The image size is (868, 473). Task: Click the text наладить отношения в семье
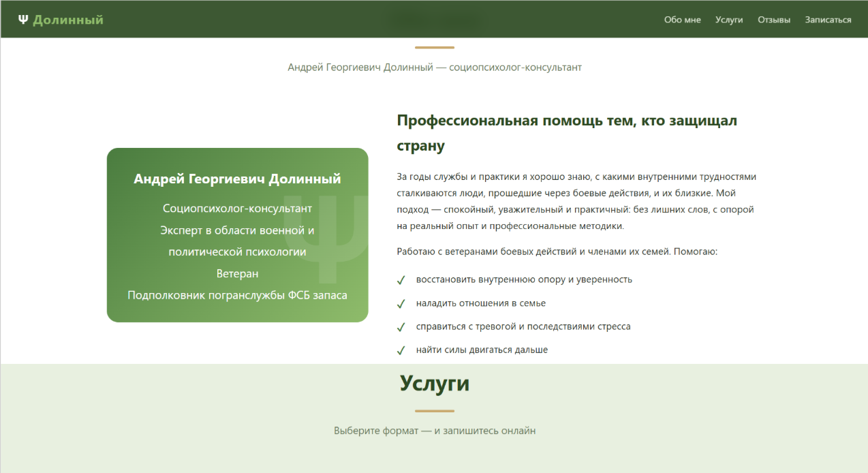pyautogui.click(x=481, y=303)
